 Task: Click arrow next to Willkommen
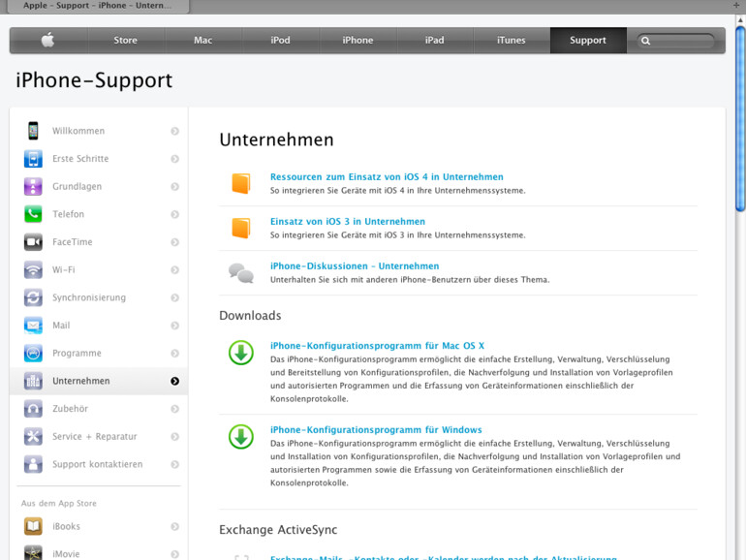175,131
